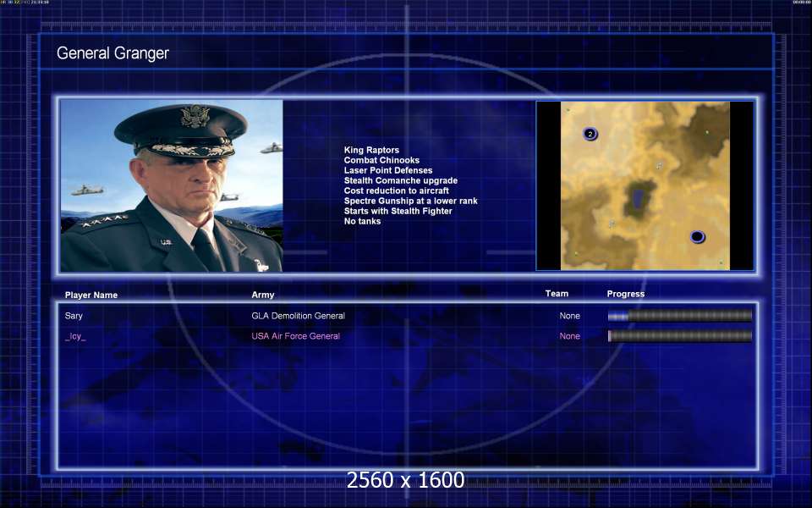Select King Raptors in the abilities list
This screenshot has width=812, height=508.
(371, 151)
